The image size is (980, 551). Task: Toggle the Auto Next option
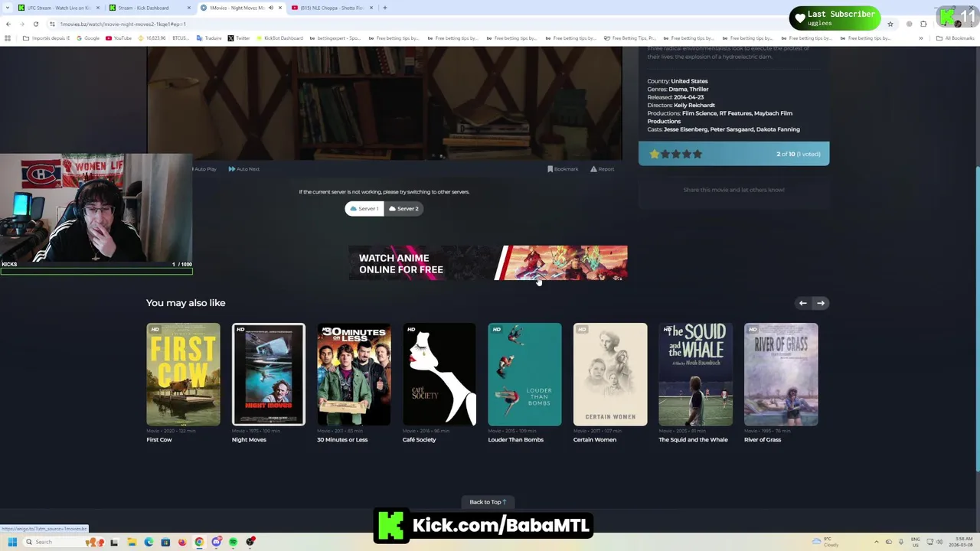tap(244, 169)
